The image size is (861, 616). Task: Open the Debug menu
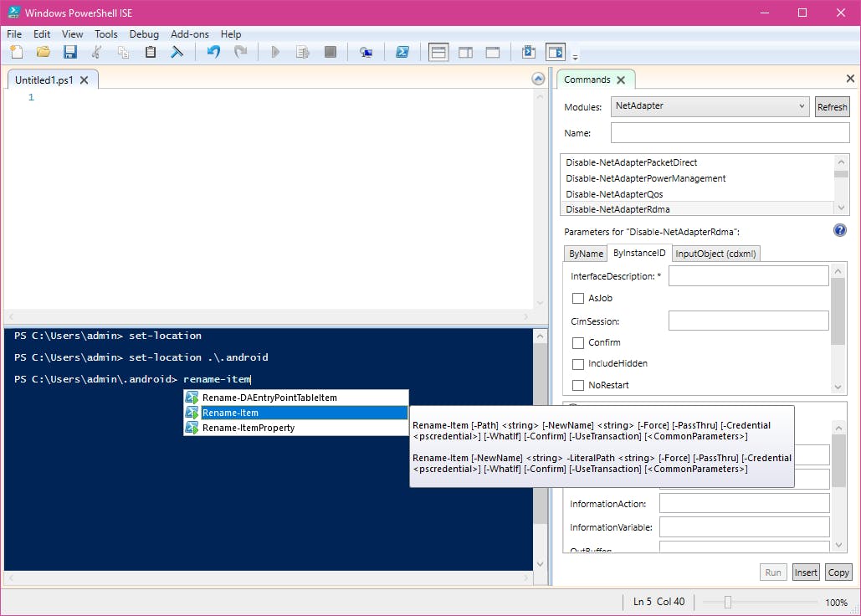[x=144, y=34]
